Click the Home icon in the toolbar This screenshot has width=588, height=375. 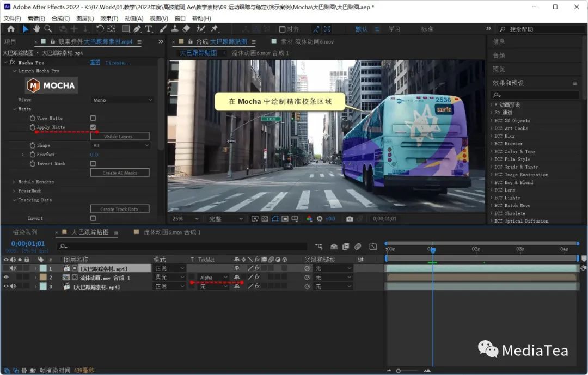[10, 29]
